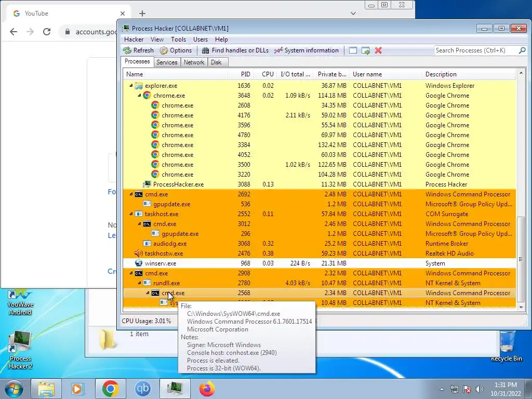Click the Back arrow in Chrome
The width and height of the screenshot is (532, 399).
tap(13, 32)
